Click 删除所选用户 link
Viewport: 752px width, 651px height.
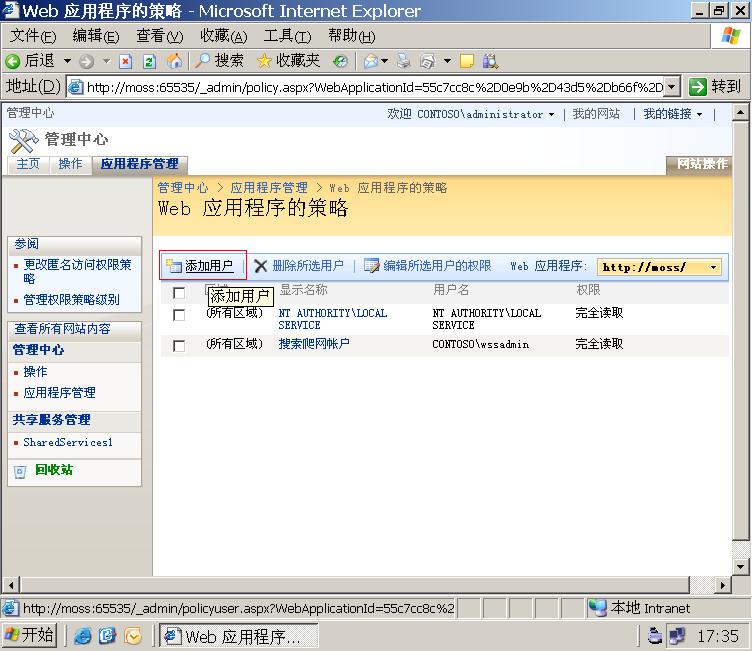(x=308, y=266)
